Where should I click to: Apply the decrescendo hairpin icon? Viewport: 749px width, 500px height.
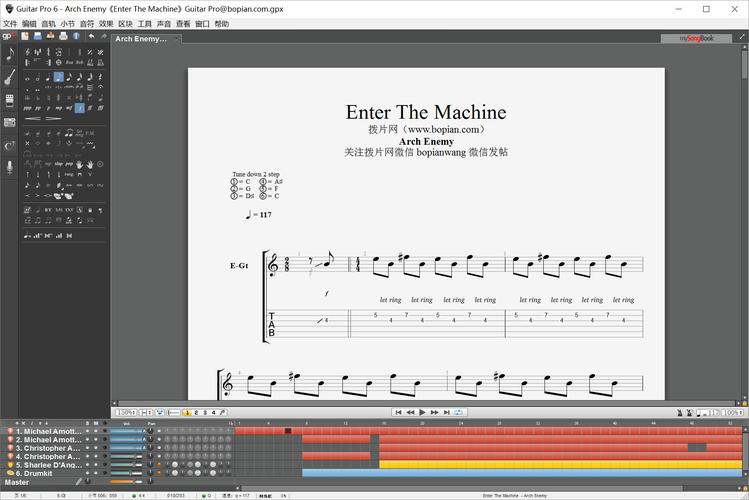[x=54, y=118]
